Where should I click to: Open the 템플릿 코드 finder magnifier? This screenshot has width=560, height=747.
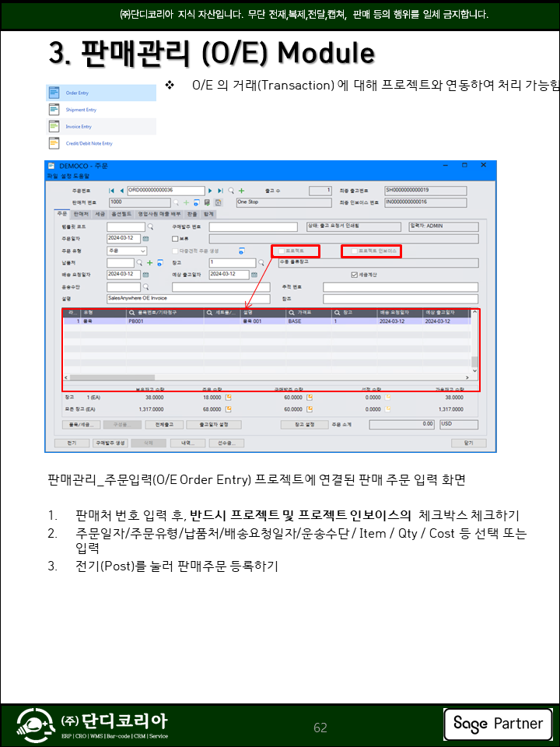tap(150, 226)
